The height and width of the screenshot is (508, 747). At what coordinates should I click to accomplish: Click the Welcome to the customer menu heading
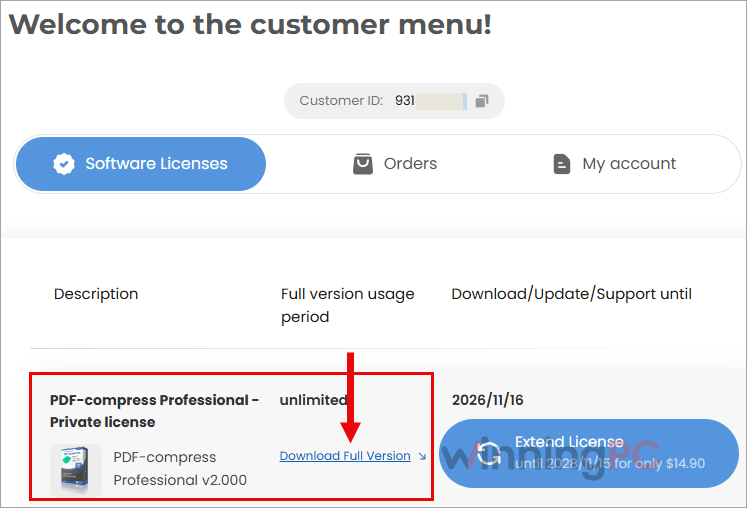coord(251,24)
